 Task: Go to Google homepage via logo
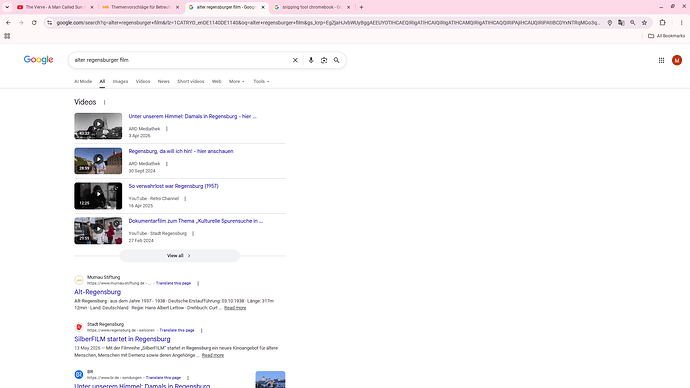[x=38, y=60]
